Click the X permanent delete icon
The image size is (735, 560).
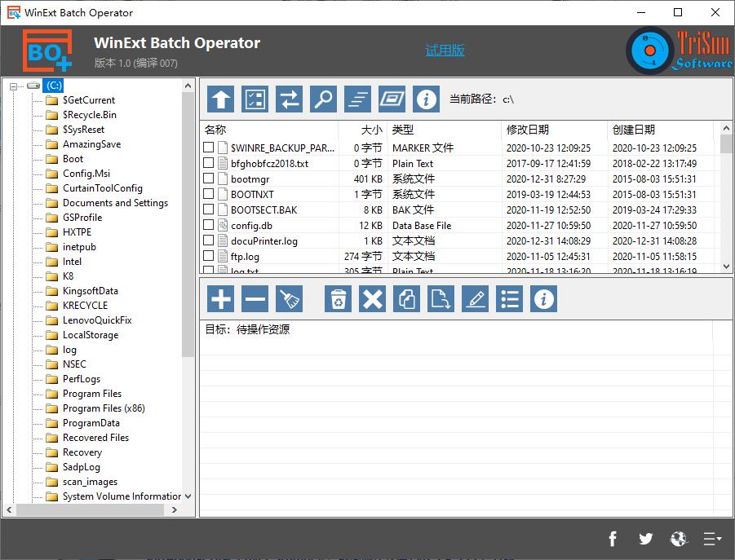[372, 298]
